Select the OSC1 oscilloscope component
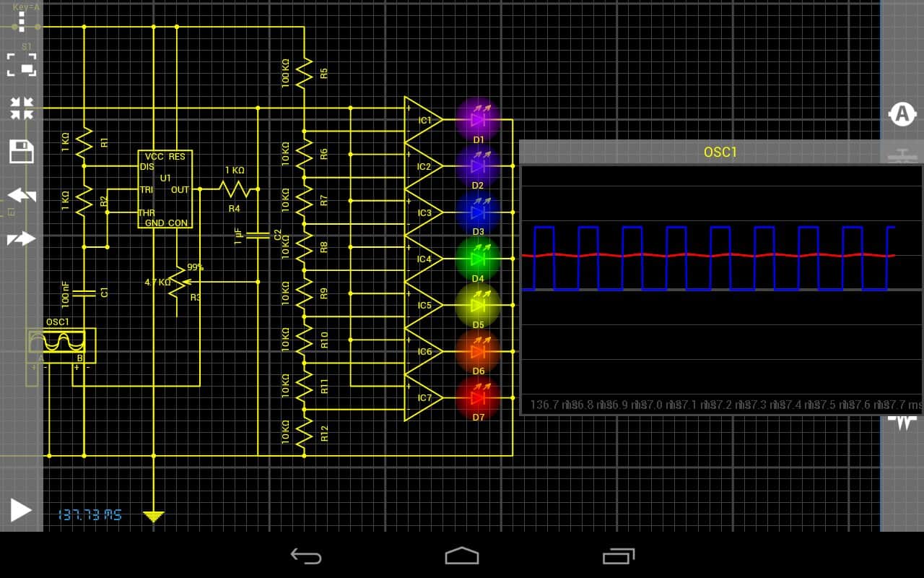Viewport: 924px width, 578px height. [x=56, y=342]
